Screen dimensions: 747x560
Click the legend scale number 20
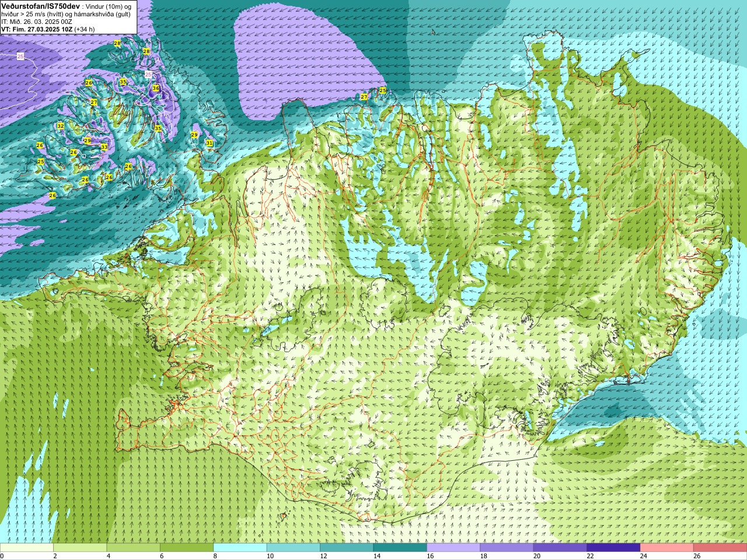(x=536, y=556)
